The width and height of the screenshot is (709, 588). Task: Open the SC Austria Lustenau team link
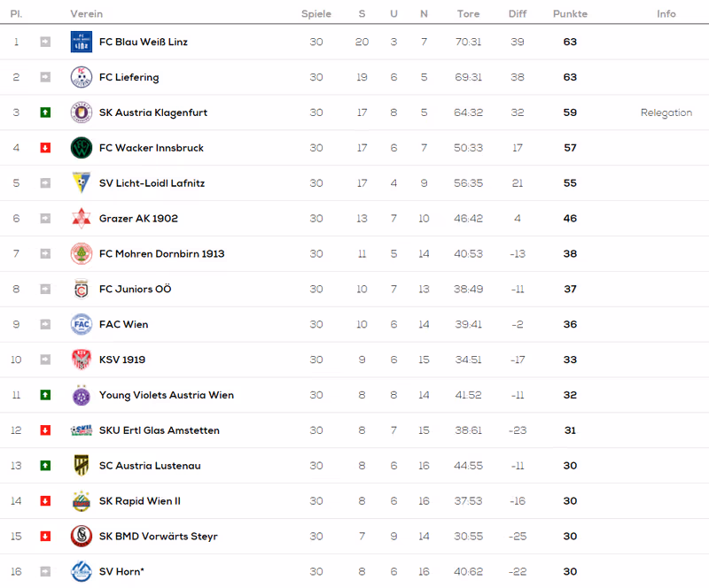point(150,466)
